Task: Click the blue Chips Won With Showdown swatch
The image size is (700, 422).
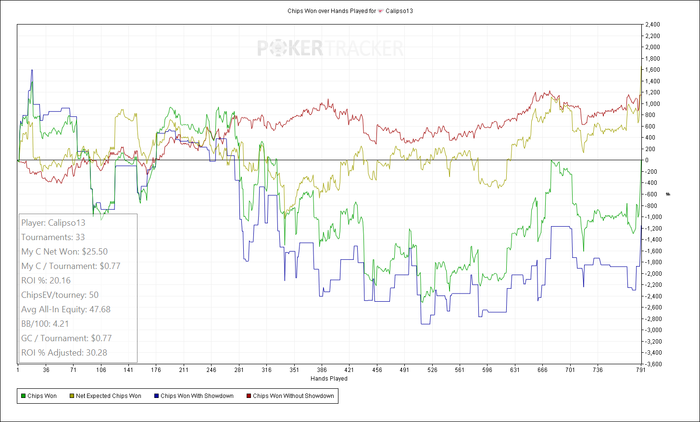Action: 156,396
